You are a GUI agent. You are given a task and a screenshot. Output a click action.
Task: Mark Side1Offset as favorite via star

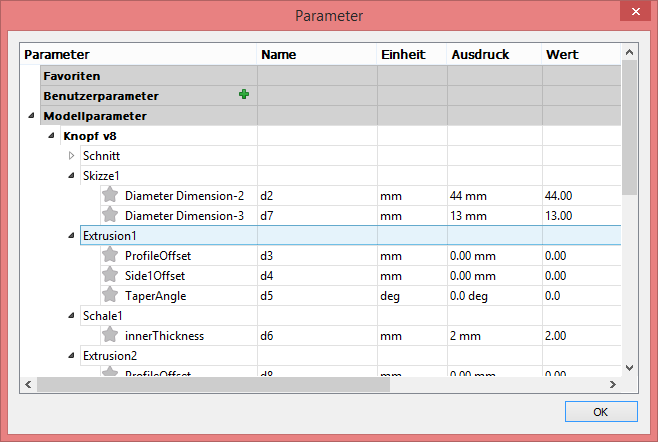111,275
